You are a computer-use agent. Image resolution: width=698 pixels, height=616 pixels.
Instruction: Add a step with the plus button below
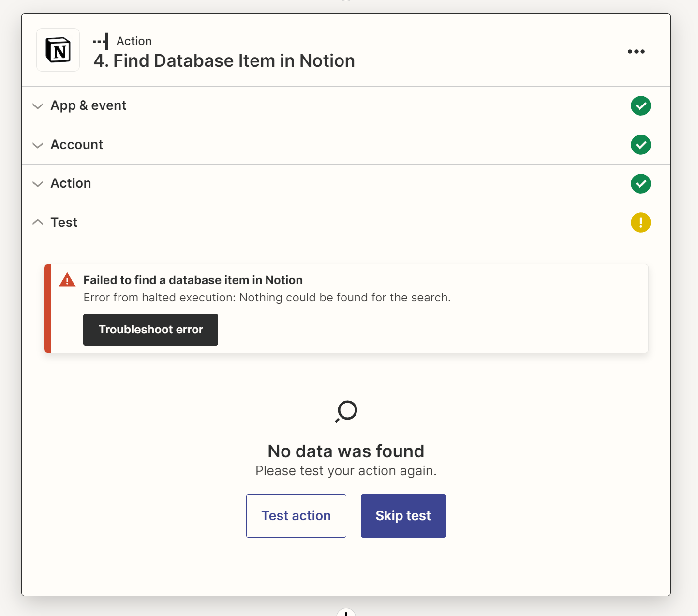coord(346,613)
